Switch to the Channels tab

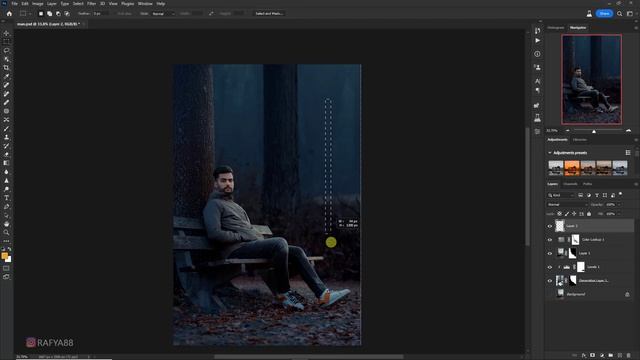click(x=570, y=184)
